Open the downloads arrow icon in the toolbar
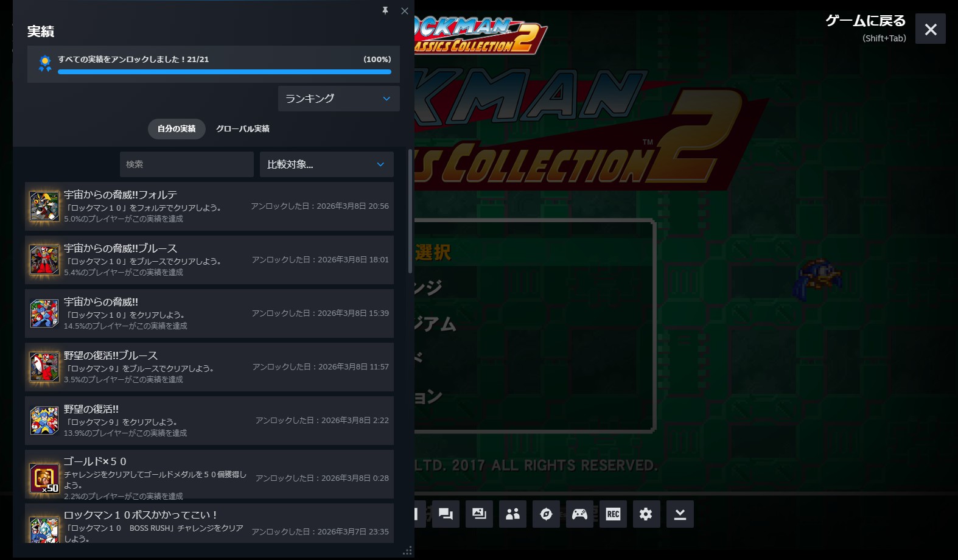958x560 pixels. [680, 514]
